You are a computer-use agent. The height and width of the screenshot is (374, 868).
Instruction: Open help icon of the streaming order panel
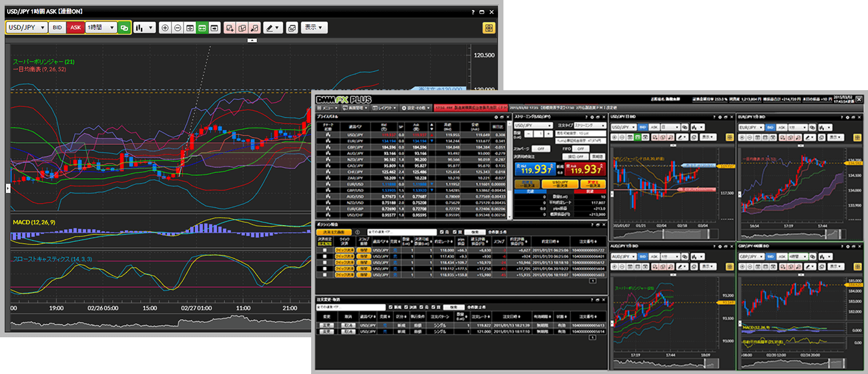[x=587, y=117]
